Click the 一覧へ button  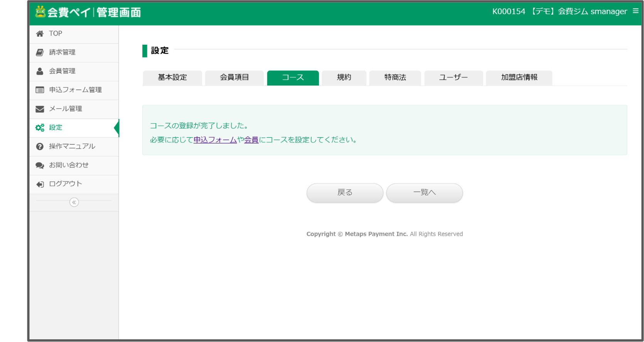[x=425, y=193]
